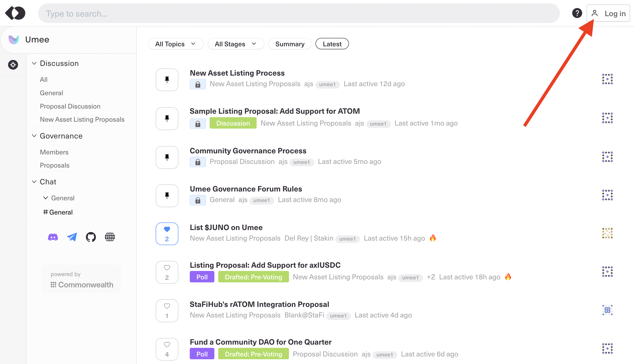
Task: Open the GitHub repository icon
Action: click(91, 237)
